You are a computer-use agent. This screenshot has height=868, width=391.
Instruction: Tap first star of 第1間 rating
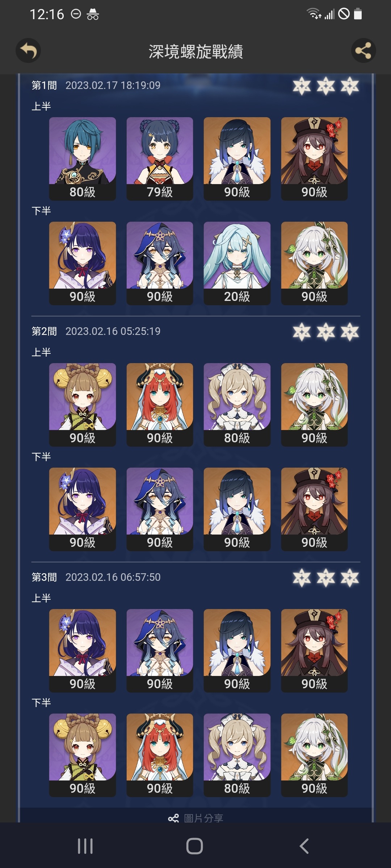pos(302,86)
